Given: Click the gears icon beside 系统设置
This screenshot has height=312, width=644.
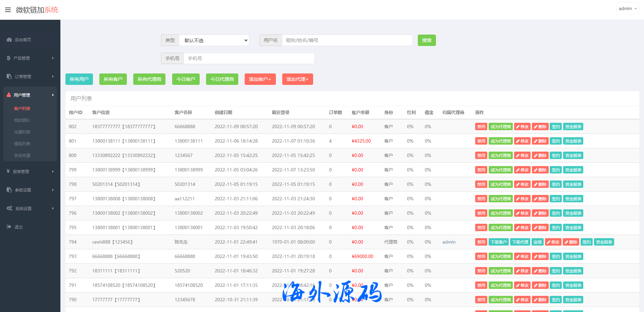Looking at the screenshot, I should 9,208.
